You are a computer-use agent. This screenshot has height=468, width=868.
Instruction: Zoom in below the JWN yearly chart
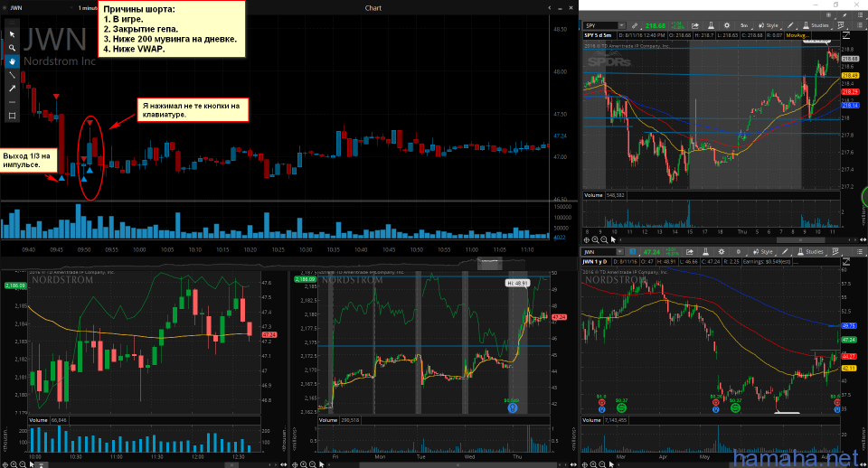pos(593,464)
